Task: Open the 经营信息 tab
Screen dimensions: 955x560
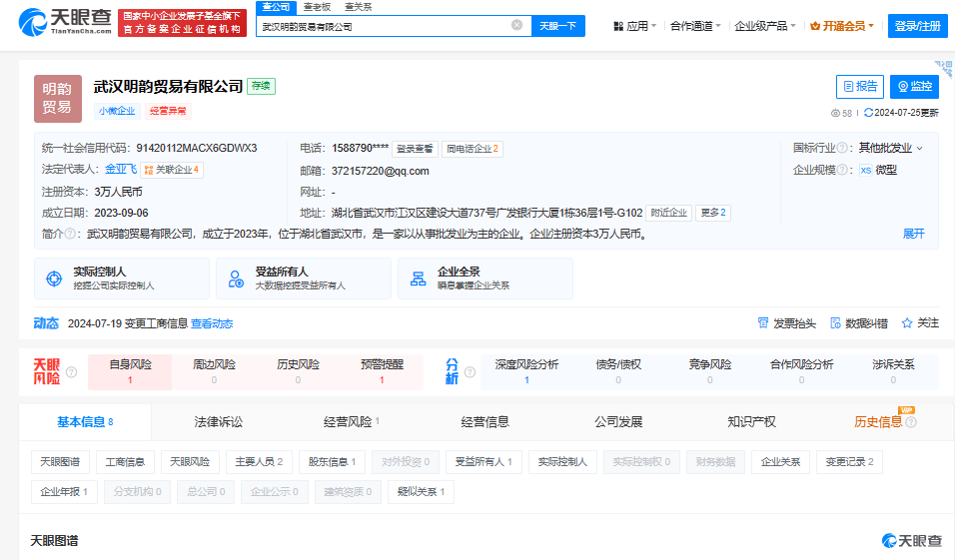Action: click(x=484, y=422)
